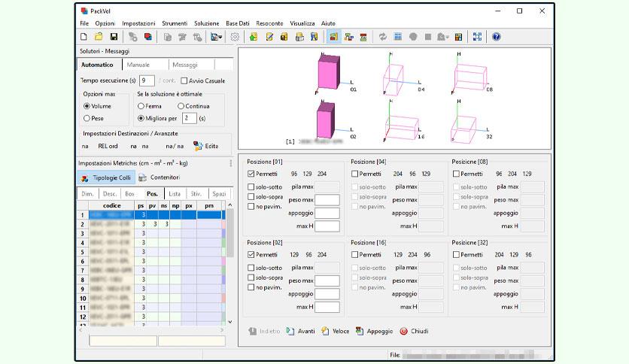This screenshot has width=629, height=364.
Task: Click the Tempo esecuzione input field
Action: (147, 80)
